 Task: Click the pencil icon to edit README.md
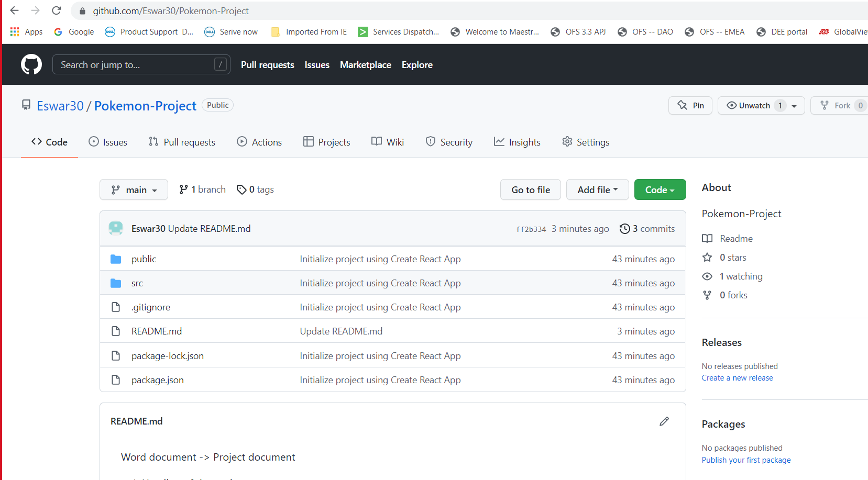point(664,421)
